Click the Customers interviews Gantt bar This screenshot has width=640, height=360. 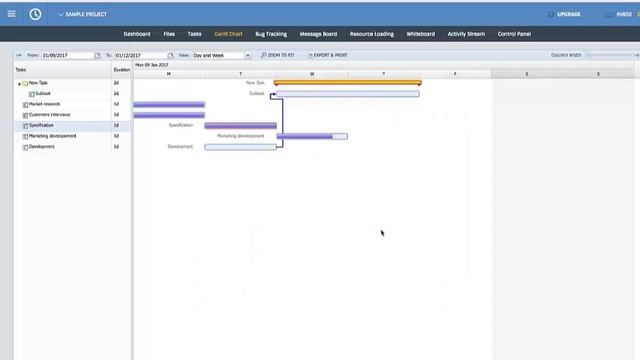coord(169,115)
